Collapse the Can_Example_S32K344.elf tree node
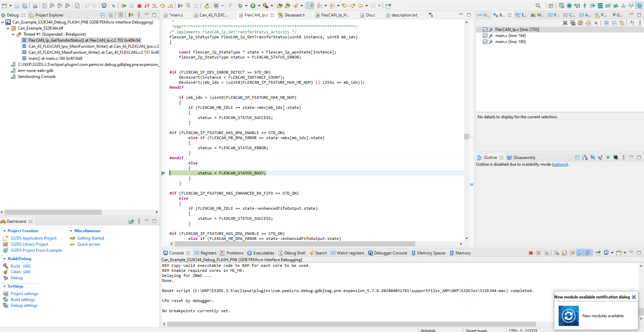This screenshot has height=332, width=644. pyautogui.click(x=8, y=28)
